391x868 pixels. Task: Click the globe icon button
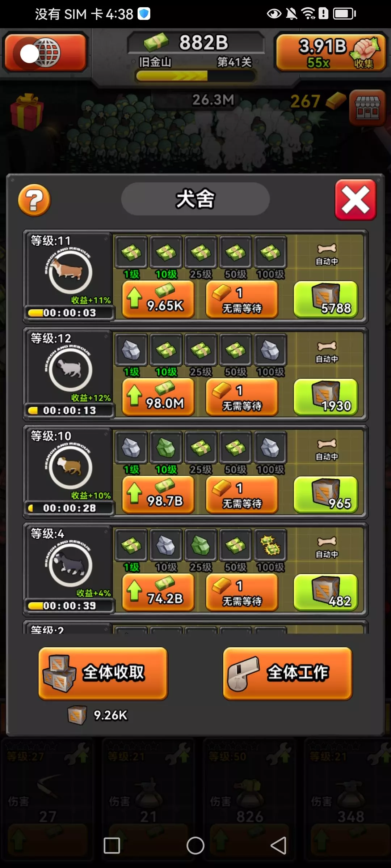(45, 53)
